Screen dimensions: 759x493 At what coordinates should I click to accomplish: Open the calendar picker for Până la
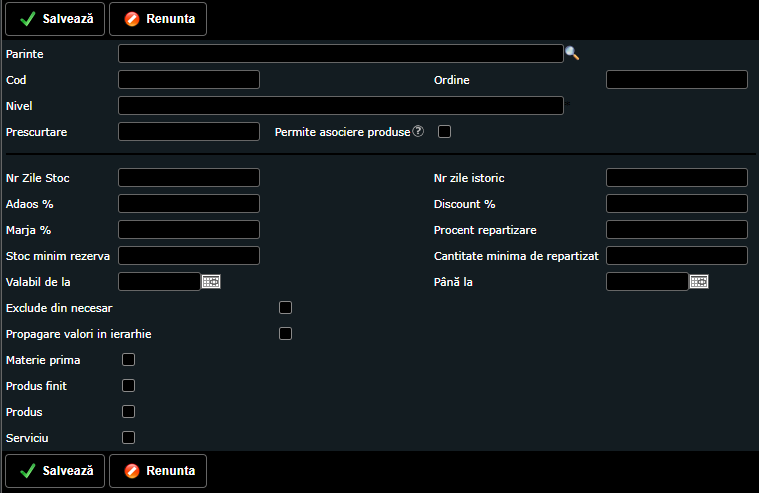699,282
